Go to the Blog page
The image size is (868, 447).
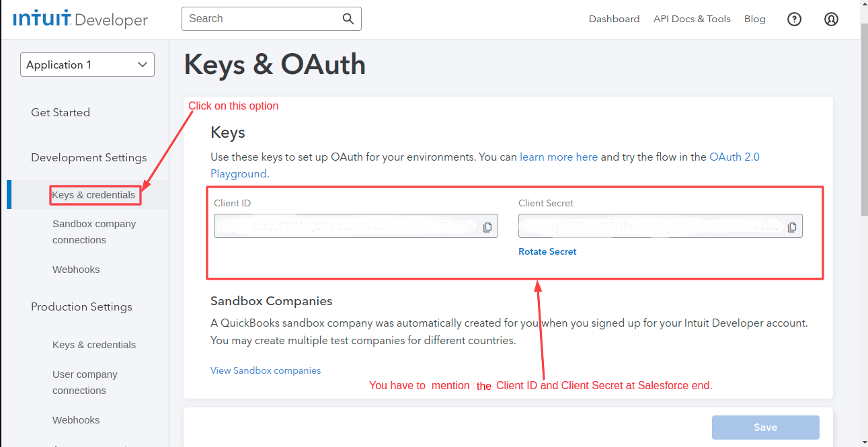754,19
